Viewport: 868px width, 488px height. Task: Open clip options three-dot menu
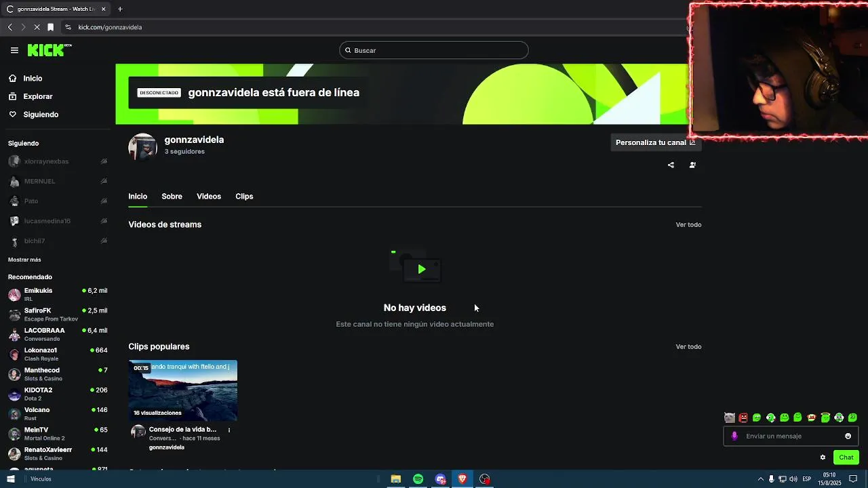pyautogui.click(x=229, y=430)
